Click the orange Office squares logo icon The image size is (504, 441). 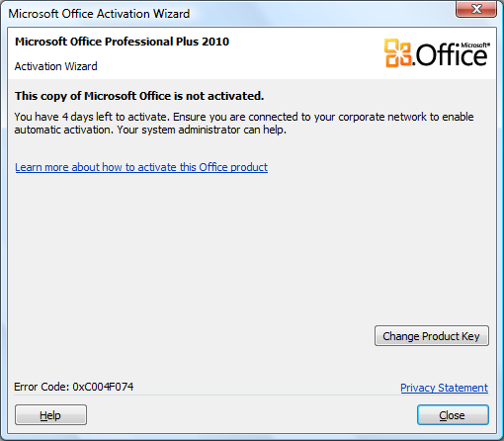point(398,53)
